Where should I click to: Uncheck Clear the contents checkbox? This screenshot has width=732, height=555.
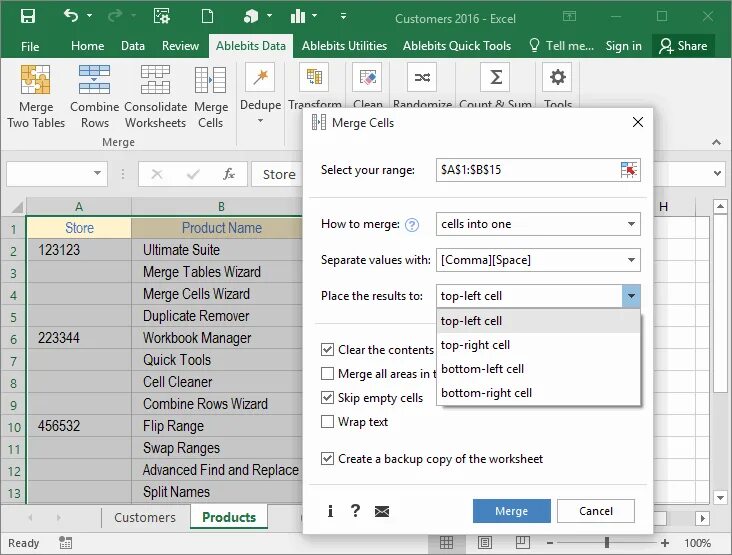[x=327, y=350]
